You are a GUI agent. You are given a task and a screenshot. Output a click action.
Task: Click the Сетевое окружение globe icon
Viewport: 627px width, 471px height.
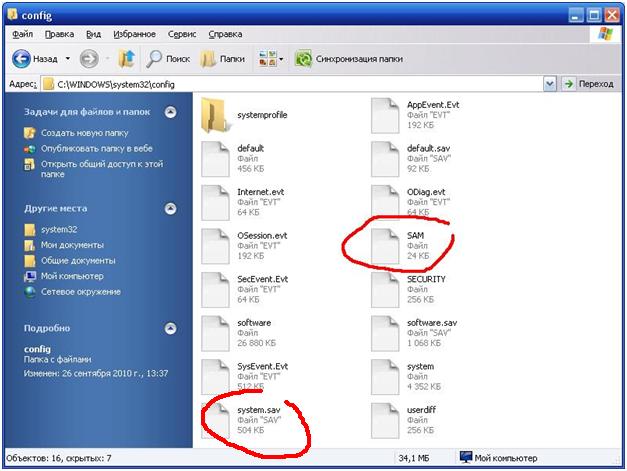tap(30, 292)
